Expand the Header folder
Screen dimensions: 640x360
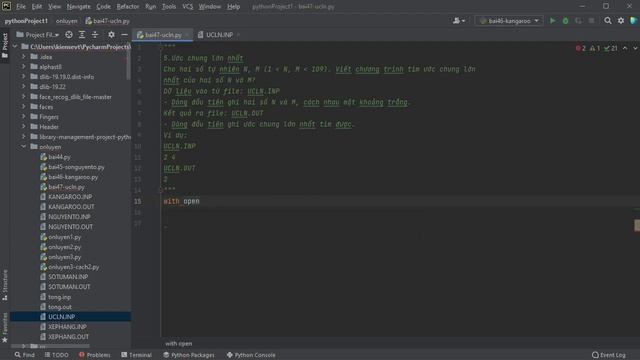coord(24,127)
